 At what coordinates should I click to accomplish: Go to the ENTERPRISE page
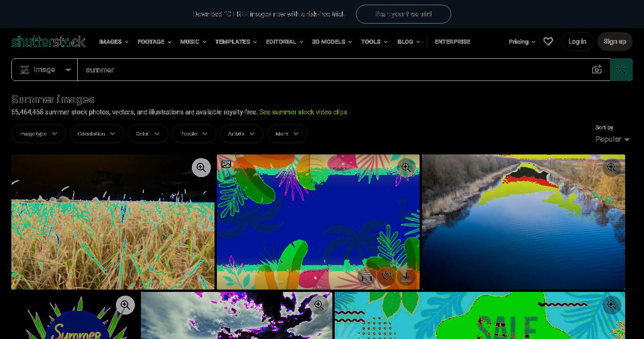(x=453, y=41)
